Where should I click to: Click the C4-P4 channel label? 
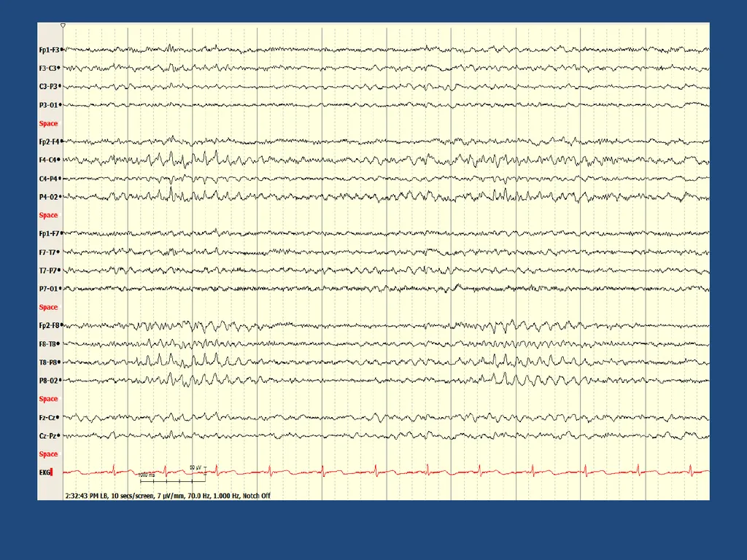click(48, 179)
